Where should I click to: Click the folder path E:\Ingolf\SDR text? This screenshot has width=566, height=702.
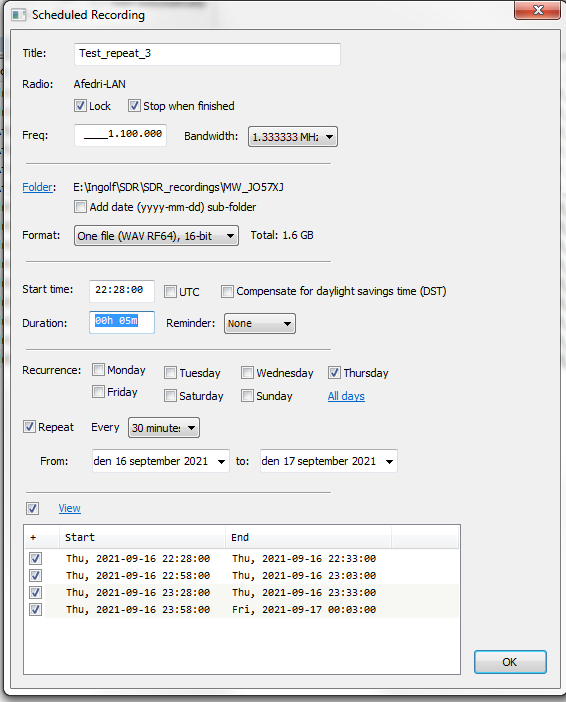pyautogui.click(x=178, y=187)
